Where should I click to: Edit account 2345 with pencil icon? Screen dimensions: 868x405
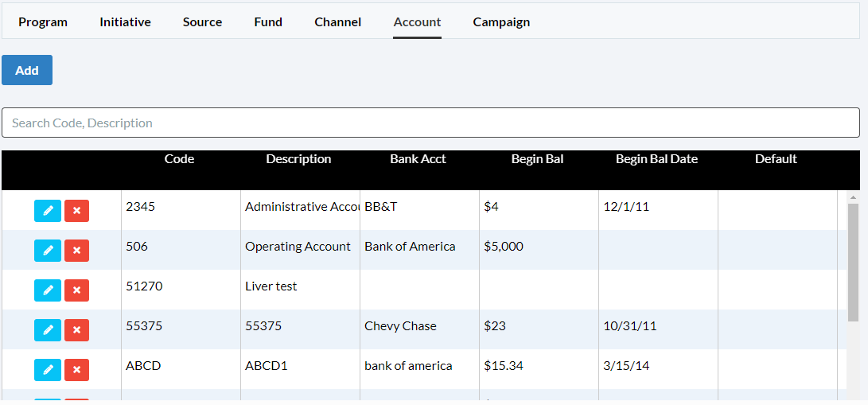click(48, 211)
